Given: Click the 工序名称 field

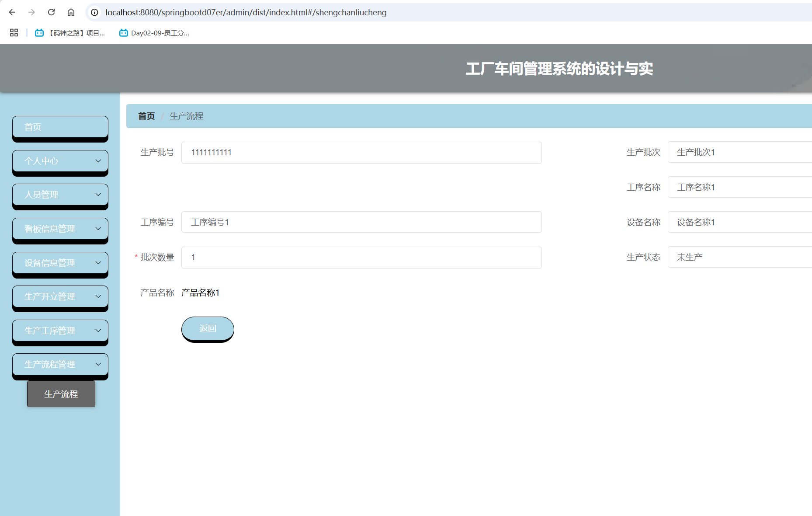Looking at the screenshot, I should (x=740, y=187).
